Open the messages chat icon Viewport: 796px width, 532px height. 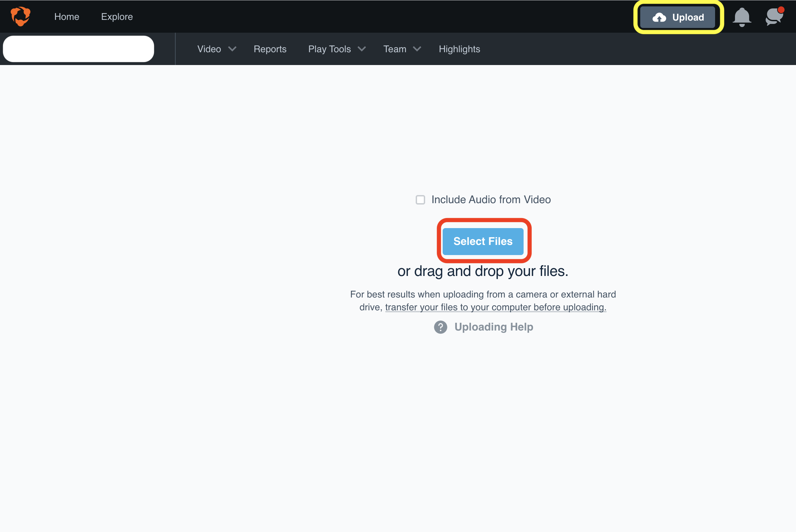(x=774, y=16)
